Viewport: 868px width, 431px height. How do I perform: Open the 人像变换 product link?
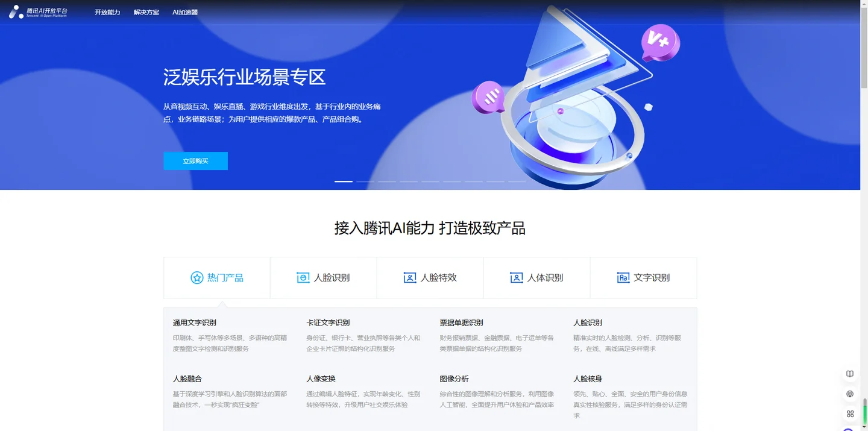(x=321, y=379)
